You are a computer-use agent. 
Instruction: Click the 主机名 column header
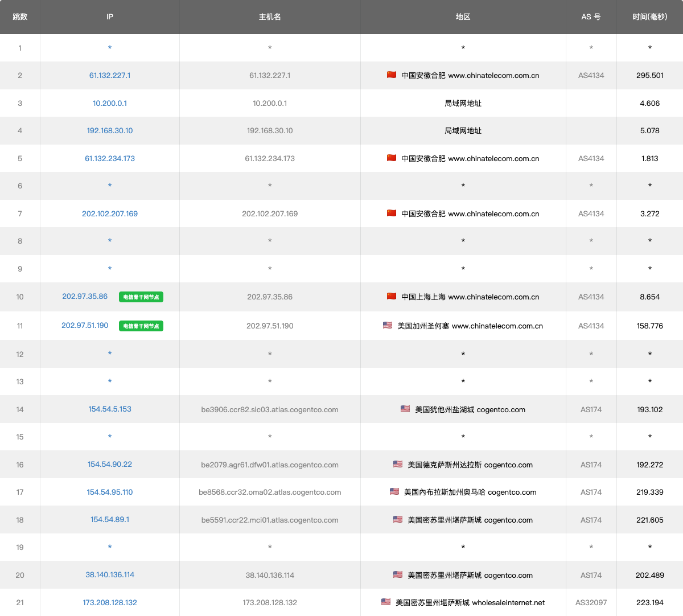pyautogui.click(x=270, y=17)
